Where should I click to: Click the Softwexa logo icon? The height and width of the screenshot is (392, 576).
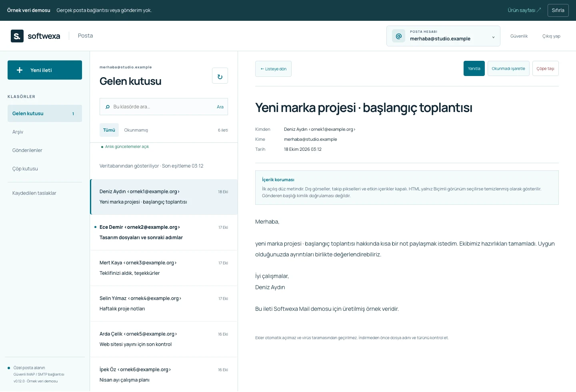point(17,36)
